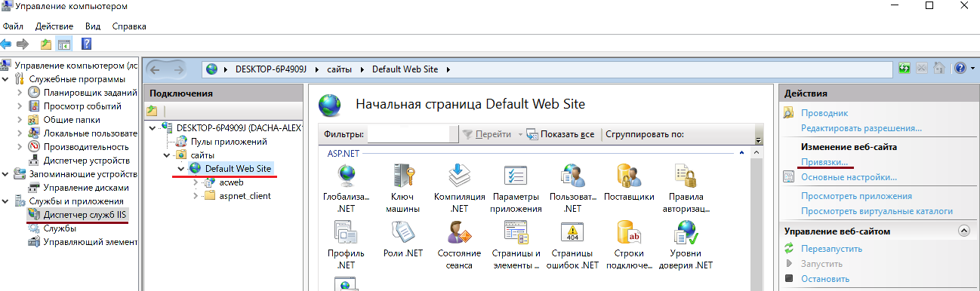Click the home icon in IIS address bar
Image resolution: width=980 pixels, height=291 pixels.
tap(938, 68)
